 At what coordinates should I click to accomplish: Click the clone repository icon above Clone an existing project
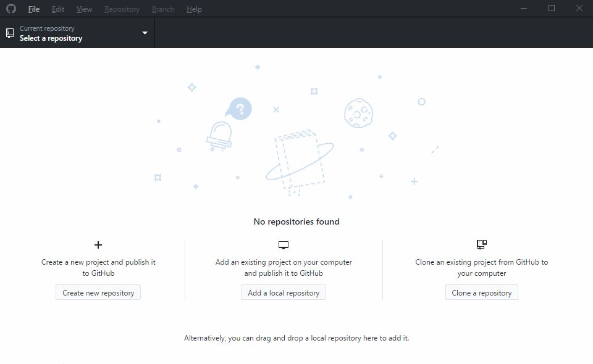(481, 245)
